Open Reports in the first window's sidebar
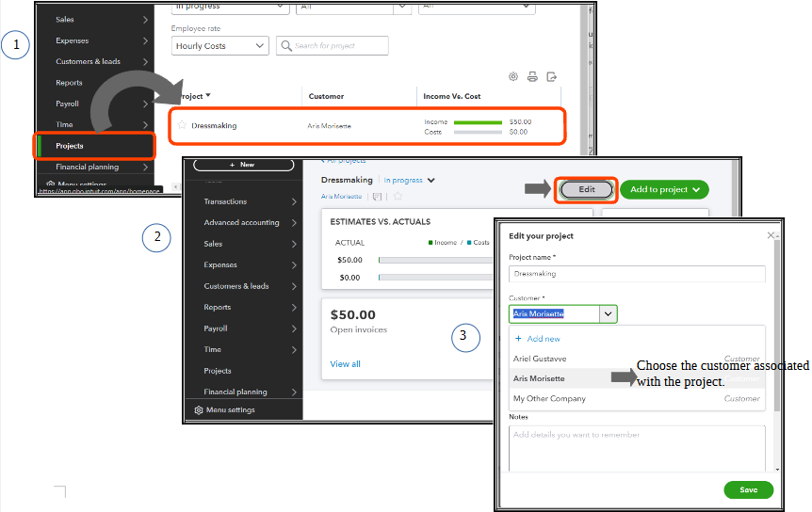The height and width of the screenshot is (512, 812). tap(69, 83)
